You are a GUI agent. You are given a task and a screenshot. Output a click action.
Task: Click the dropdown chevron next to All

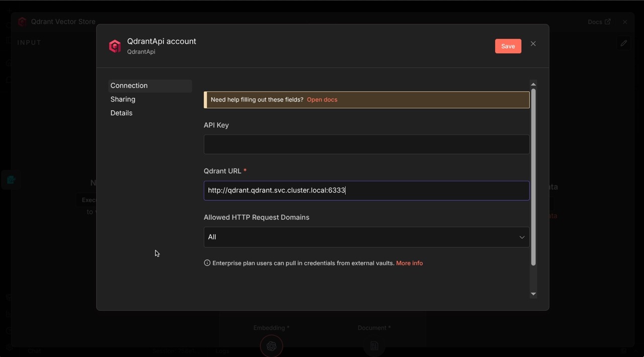(x=522, y=237)
